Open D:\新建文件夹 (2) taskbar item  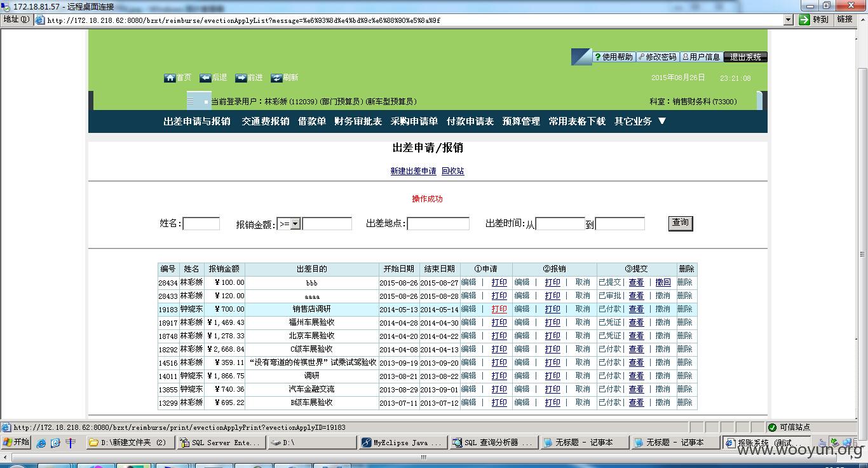(130, 443)
